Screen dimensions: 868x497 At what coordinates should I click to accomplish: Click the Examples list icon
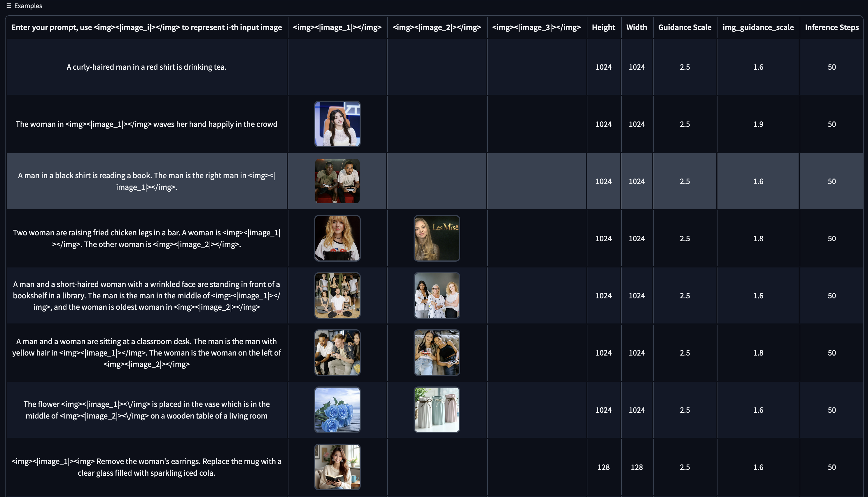(x=8, y=6)
